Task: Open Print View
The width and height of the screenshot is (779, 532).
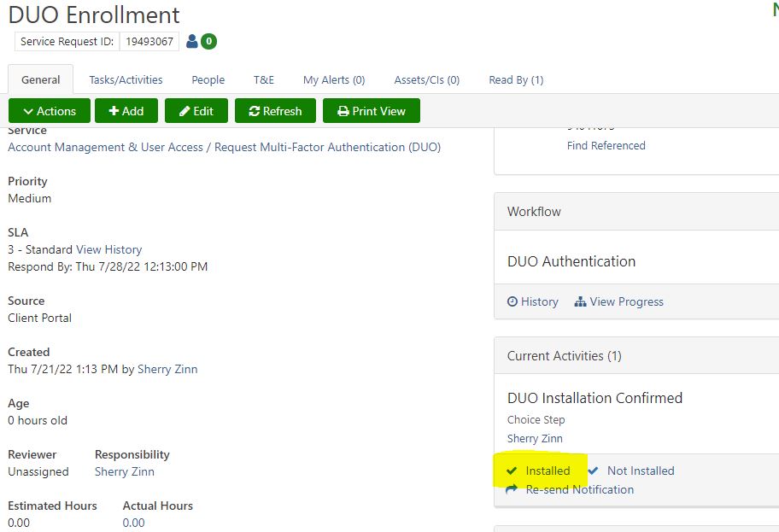Action: (x=371, y=111)
